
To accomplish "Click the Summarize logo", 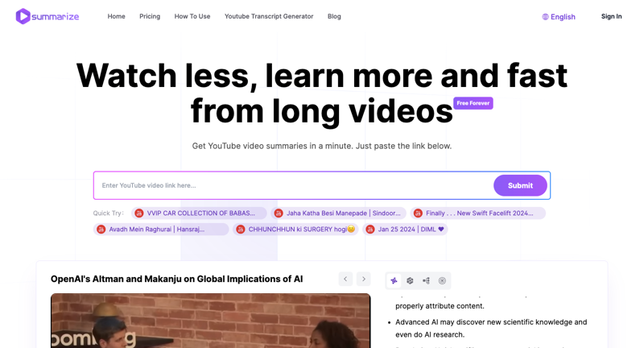I will [x=47, y=16].
